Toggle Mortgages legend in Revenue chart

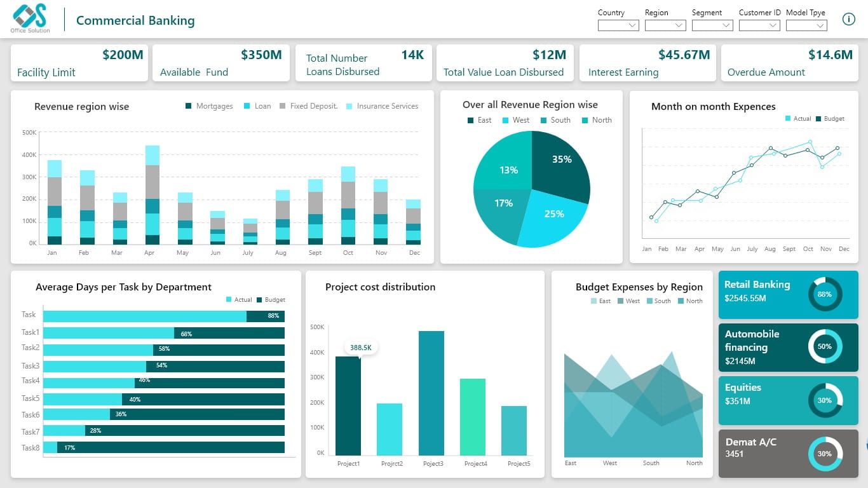[209, 106]
